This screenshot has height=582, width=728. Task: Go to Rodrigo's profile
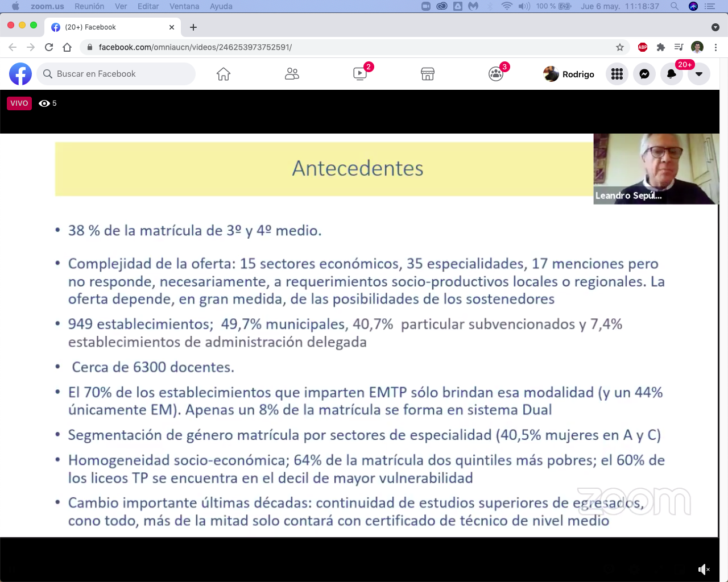point(569,74)
